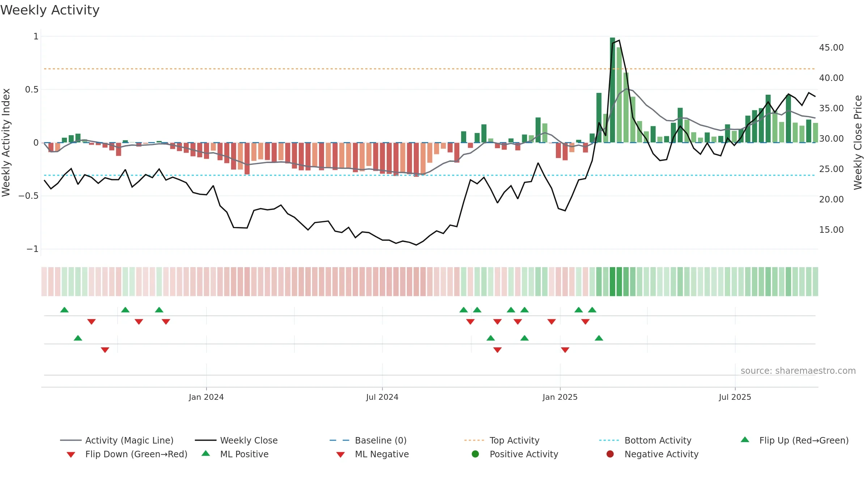This screenshot has height=488, width=868.
Task: Toggle the Positive Activity legend entry
Action: (515, 454)
